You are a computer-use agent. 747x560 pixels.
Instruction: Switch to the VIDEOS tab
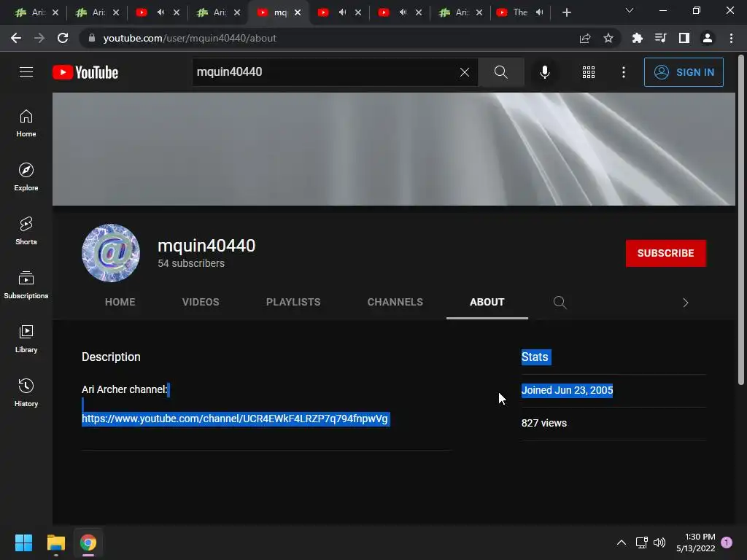click(x=201, y=302)
